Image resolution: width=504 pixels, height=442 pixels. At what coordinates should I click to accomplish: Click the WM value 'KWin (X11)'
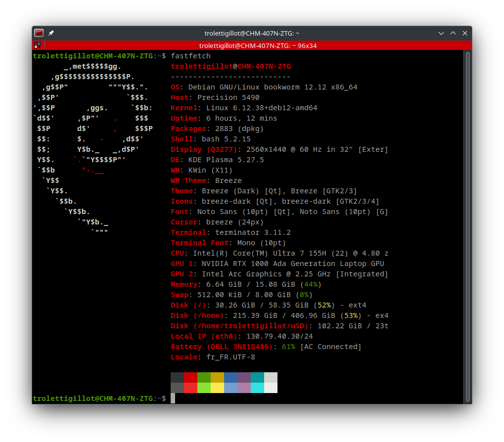210,170
